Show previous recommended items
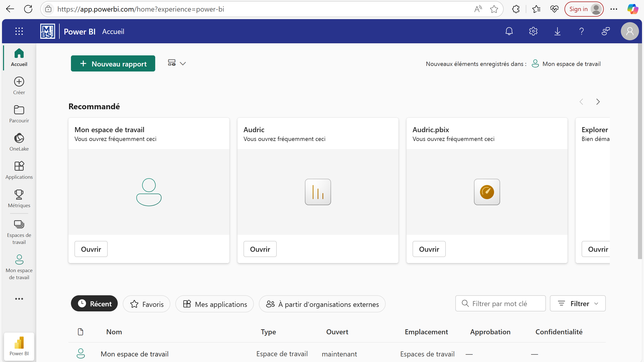The height and width of the screenshot is (362, 644). (x=581, y=102)
